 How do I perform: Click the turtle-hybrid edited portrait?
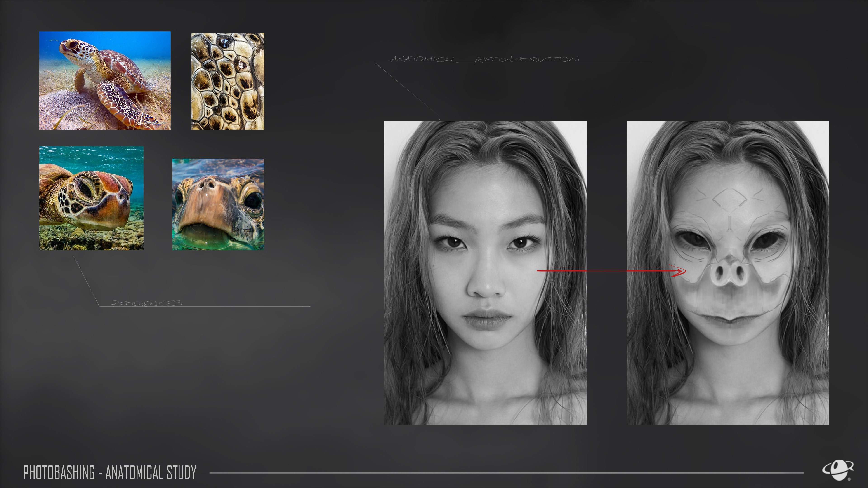click(728, 371)
